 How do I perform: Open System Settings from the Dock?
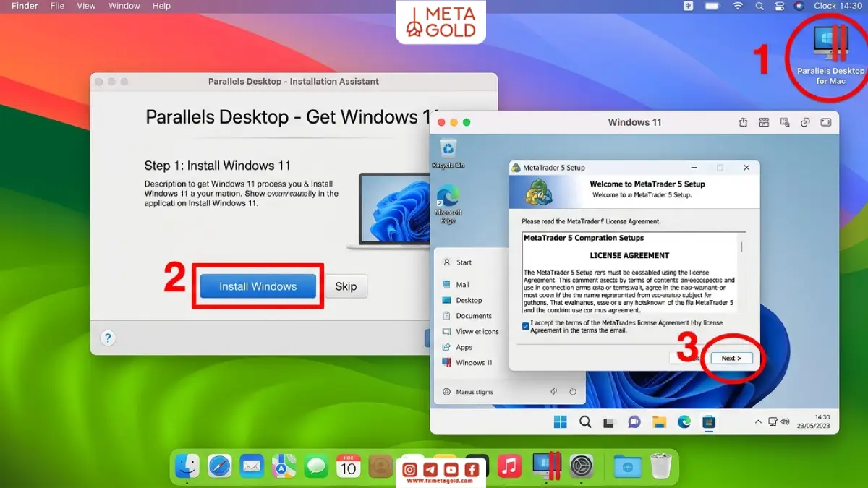pyautogui.click(x=582, y=466)
